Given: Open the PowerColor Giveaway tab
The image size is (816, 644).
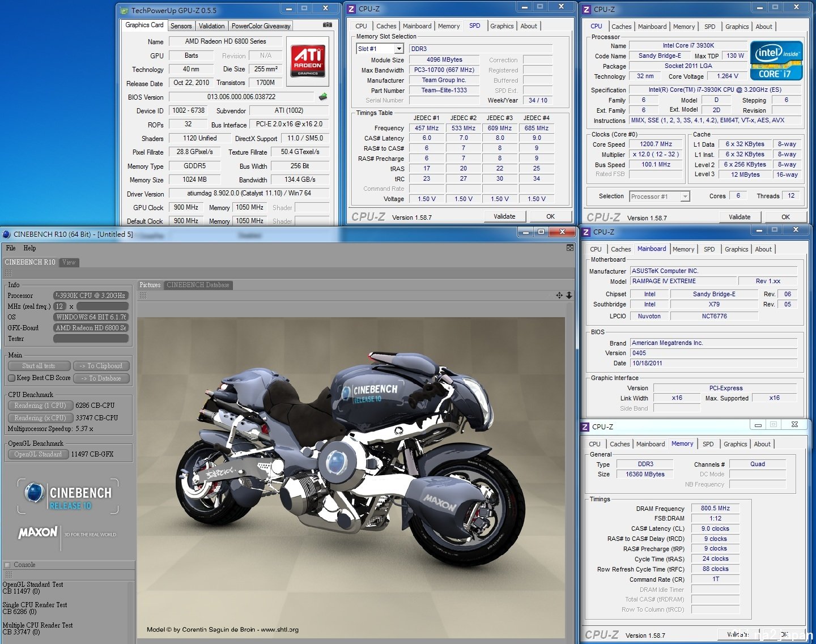Looking at the screenshot, I should tap(261, 26).
